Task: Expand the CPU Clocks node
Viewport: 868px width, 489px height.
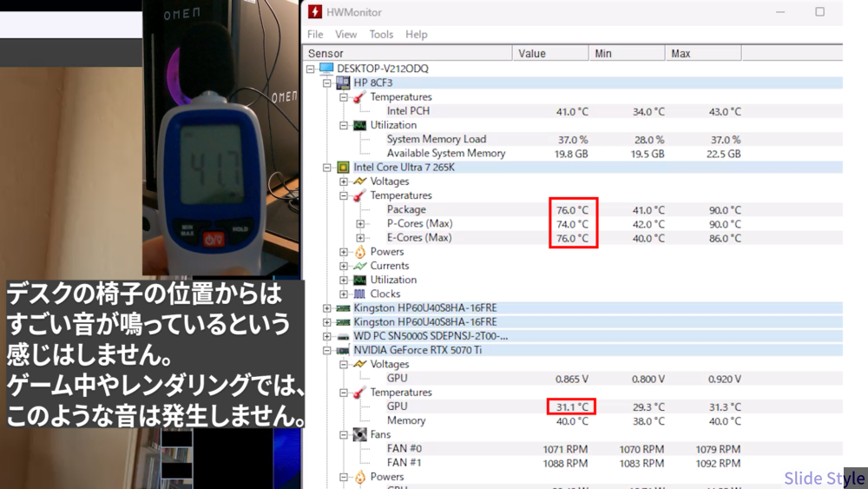Action: (x=344, y=294)
